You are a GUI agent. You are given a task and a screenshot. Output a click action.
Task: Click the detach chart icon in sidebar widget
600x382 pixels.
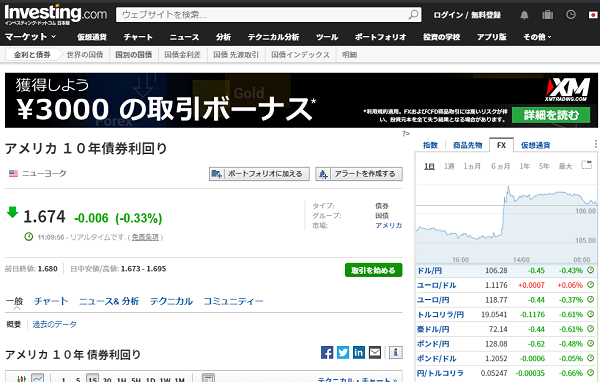[x=586, y=165]
